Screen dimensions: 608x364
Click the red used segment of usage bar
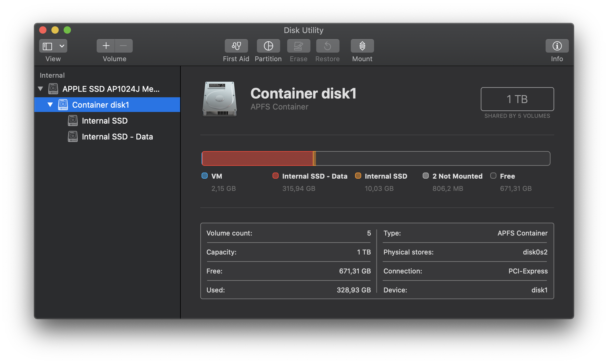(x=258, y=158)
